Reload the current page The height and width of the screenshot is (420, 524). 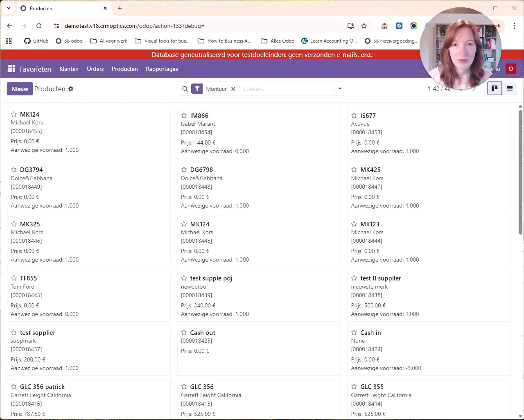(x=39, y=26)
